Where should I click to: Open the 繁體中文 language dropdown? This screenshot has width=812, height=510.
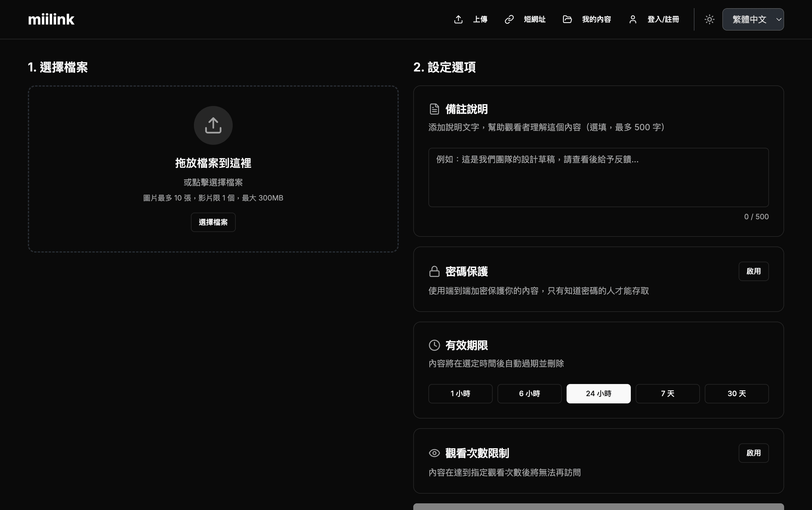(753, 19)
